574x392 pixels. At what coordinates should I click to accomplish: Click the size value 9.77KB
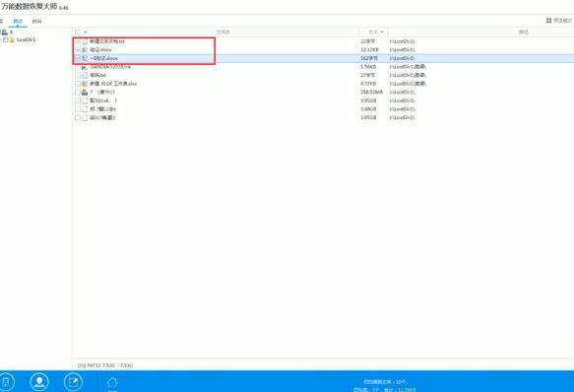point(368,84)
